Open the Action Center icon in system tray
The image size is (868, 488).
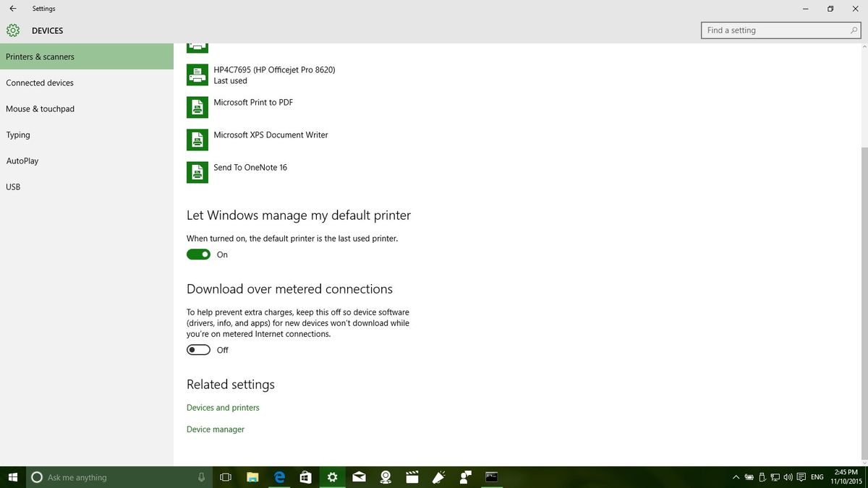(x=800, y=477)
